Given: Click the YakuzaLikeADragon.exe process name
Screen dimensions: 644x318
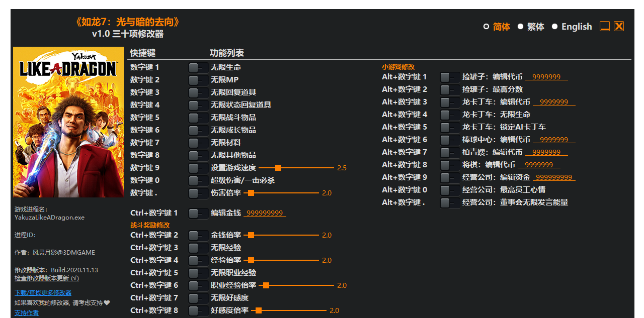Looking at the screenshot, I should tap(50, 218).
